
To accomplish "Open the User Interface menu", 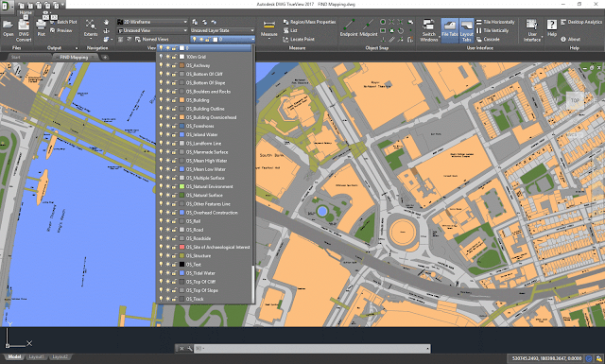I will [532, 30].
